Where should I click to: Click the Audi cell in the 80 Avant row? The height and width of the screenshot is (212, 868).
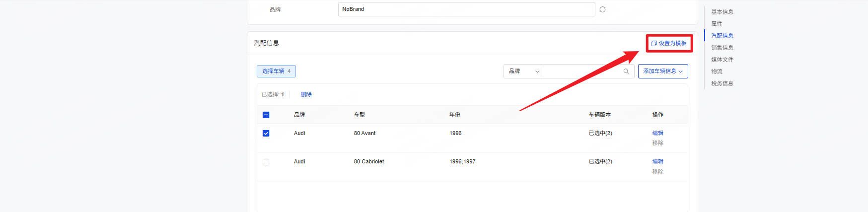(x=299, y=133)
